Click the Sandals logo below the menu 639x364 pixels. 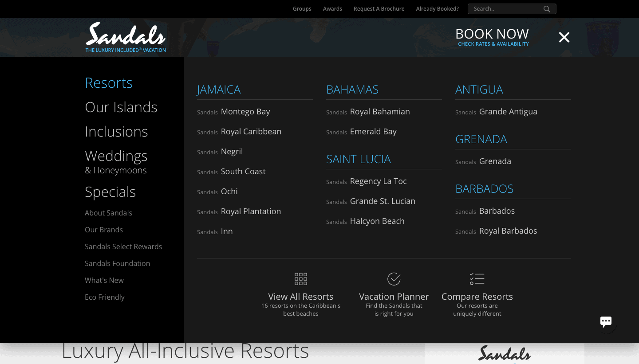[x=505, y=354]
